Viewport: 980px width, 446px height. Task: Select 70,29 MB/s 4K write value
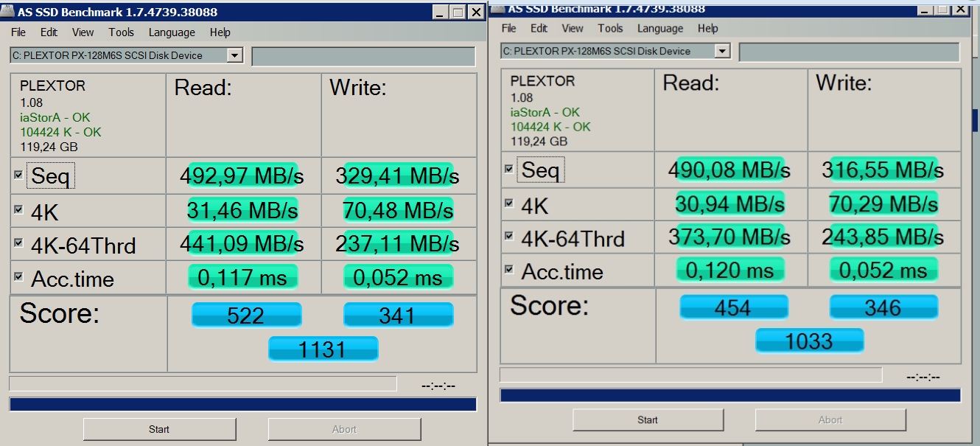click(x=883, y=203)
